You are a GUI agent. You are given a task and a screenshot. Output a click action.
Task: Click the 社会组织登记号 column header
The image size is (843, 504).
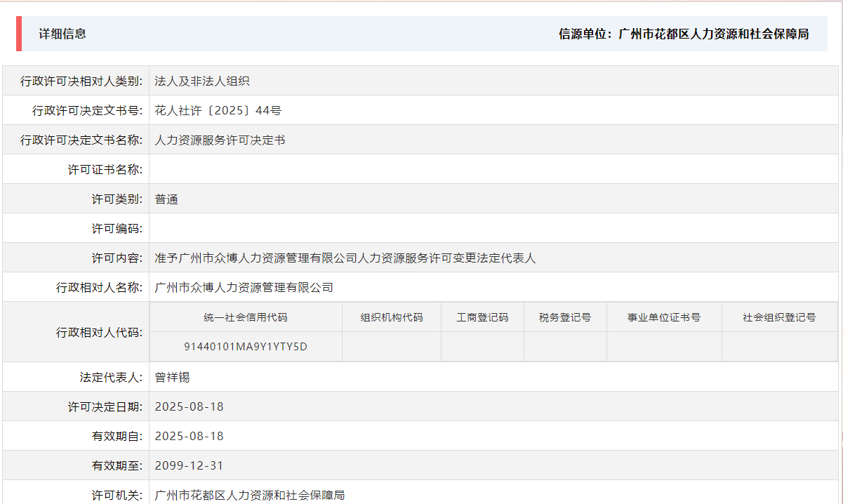[x=779, y=317]
